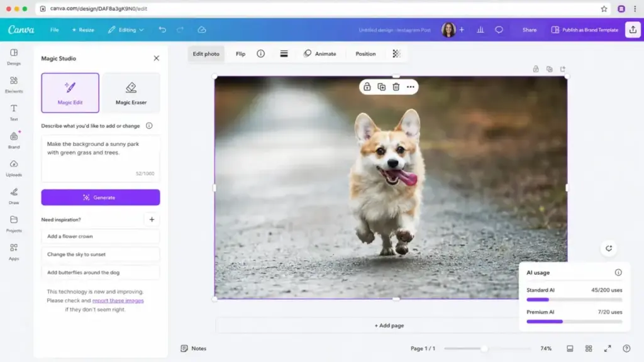This screenshot has width=644, height=362.
Task: Click the Flip option in toolbar
Action: click(240, 54)
